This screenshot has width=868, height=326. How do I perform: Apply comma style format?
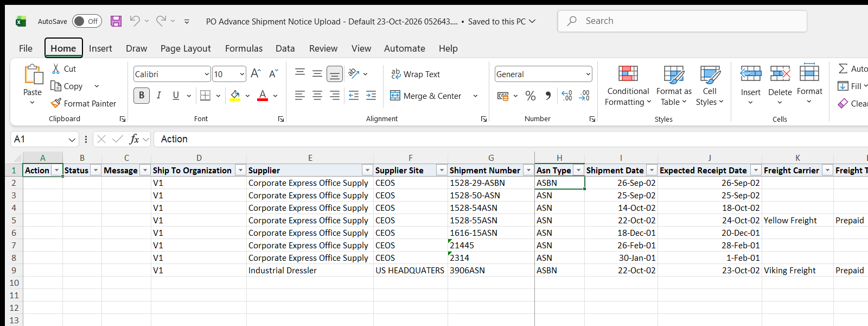coord(548,96)
